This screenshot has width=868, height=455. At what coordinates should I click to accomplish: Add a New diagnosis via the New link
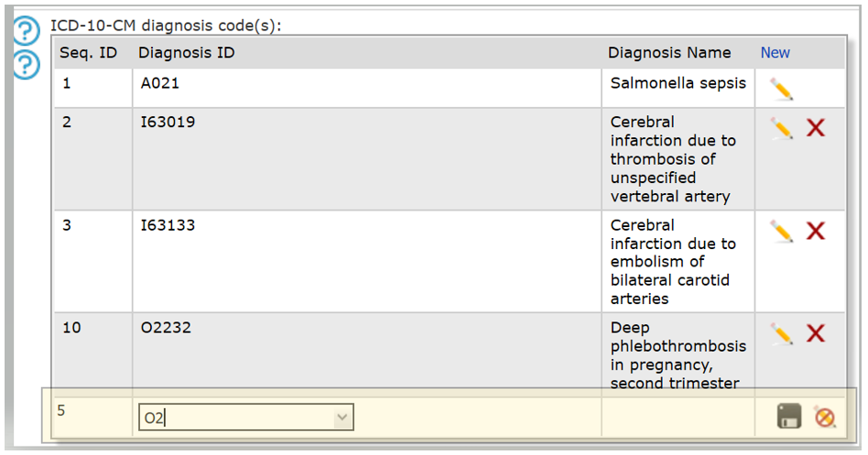tap(775, 52)
